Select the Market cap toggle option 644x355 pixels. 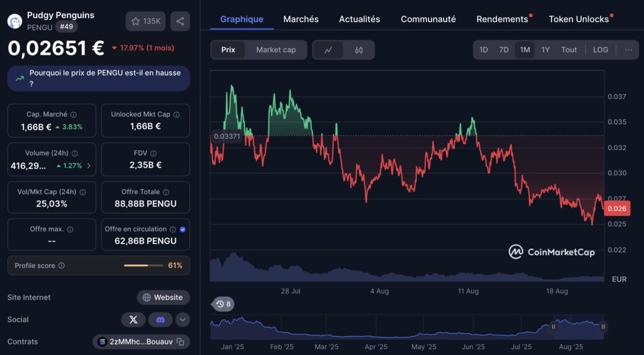[275, 50]
